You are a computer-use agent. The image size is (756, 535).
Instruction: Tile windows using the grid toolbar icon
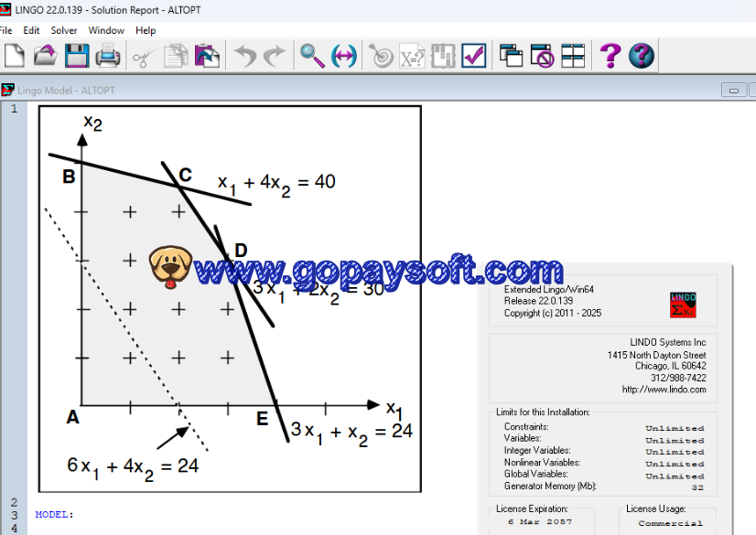click(x=573, y=56)
